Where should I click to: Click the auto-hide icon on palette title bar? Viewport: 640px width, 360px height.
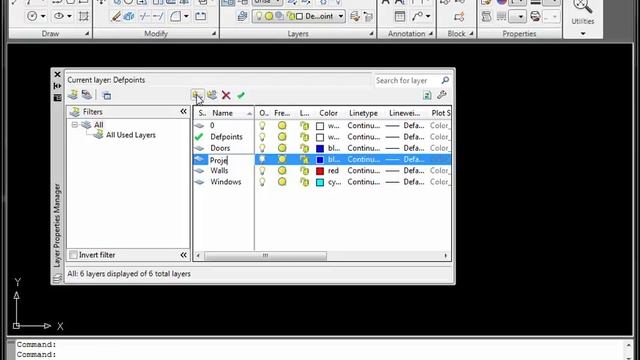[x=57, y=86]
